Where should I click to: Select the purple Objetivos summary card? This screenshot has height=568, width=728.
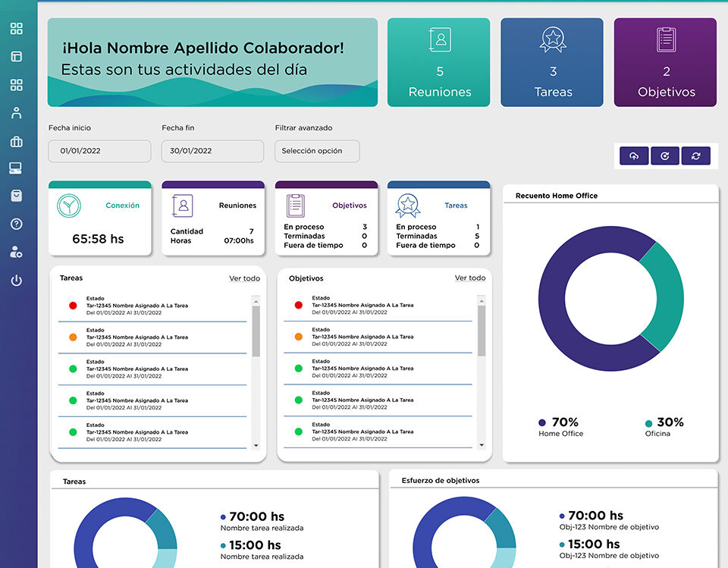[666, 62]
